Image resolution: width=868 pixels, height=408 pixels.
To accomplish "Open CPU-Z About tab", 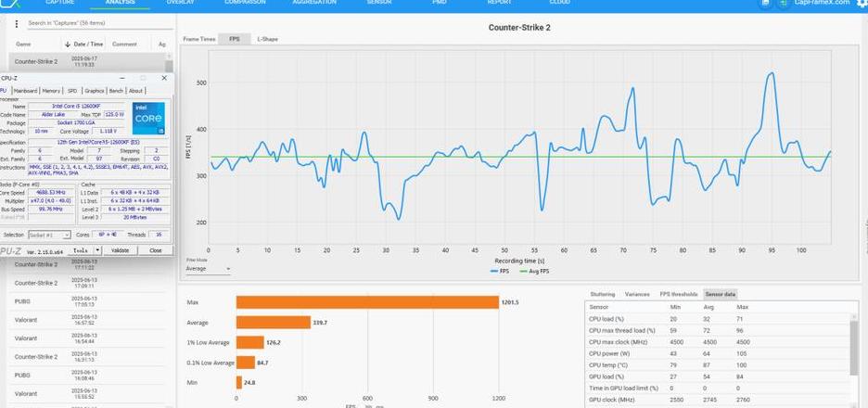I will [x=135, y=91].
